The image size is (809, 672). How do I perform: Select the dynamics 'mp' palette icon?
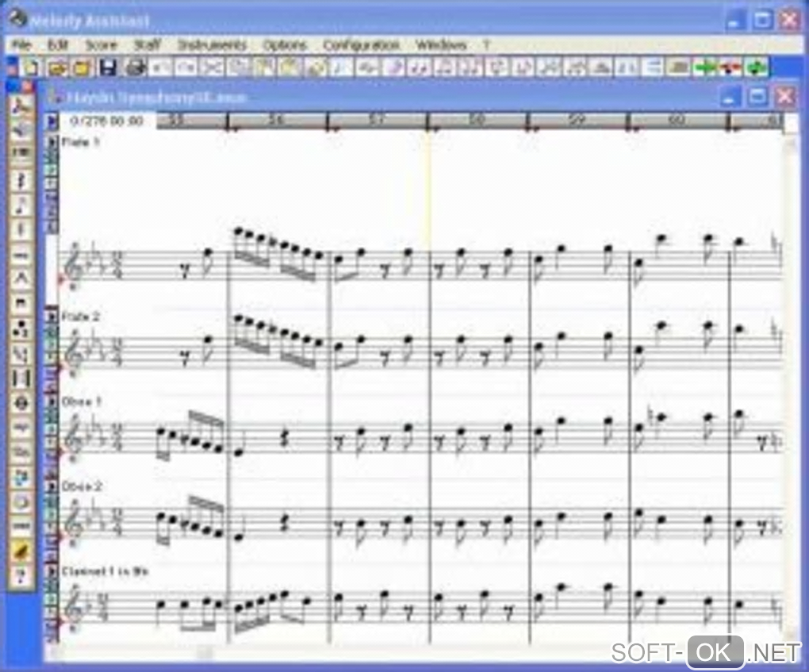[x=21, y=428]
